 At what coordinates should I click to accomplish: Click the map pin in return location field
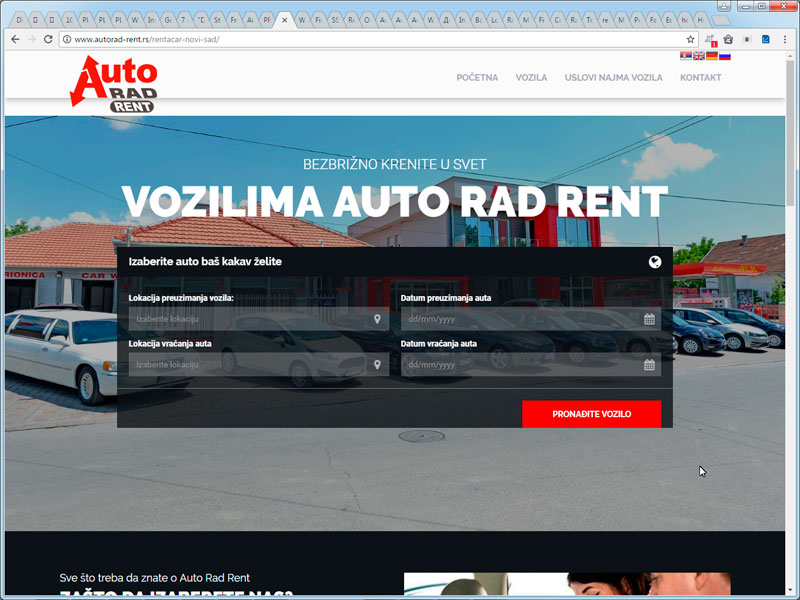377,365
